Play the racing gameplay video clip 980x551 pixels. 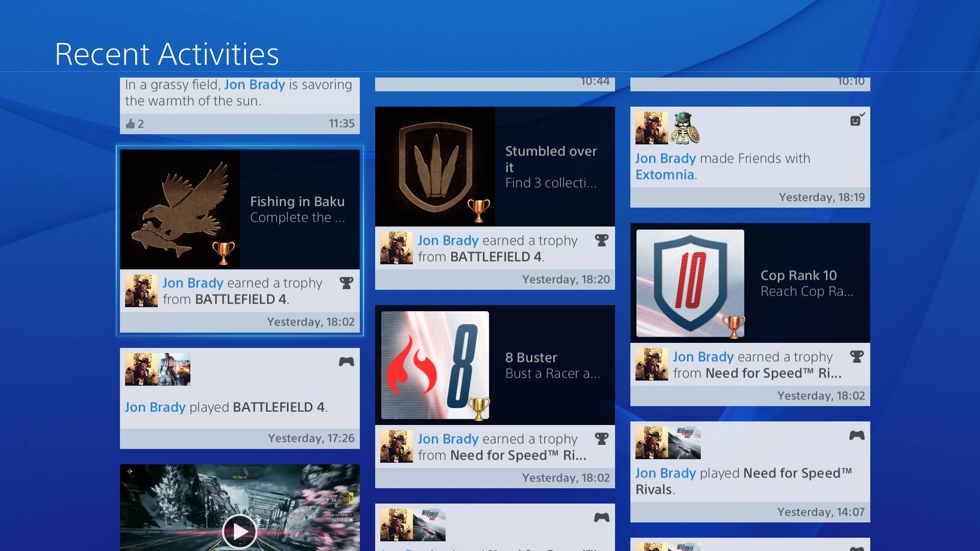[240, 532]
